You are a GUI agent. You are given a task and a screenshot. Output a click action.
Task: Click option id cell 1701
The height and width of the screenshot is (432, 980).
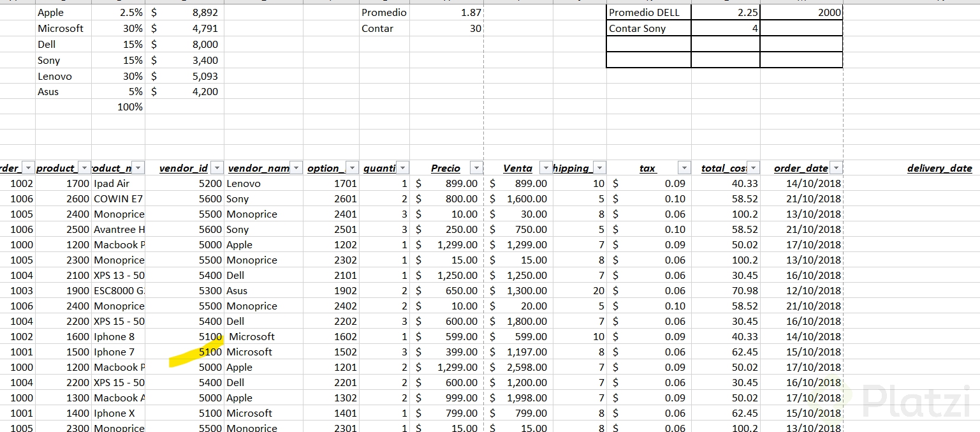coord(331,183)
